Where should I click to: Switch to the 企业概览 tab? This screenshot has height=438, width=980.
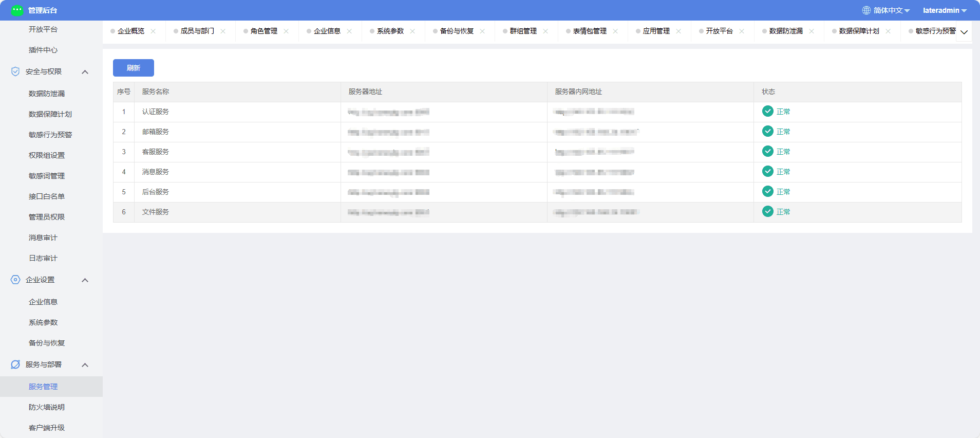131,31
